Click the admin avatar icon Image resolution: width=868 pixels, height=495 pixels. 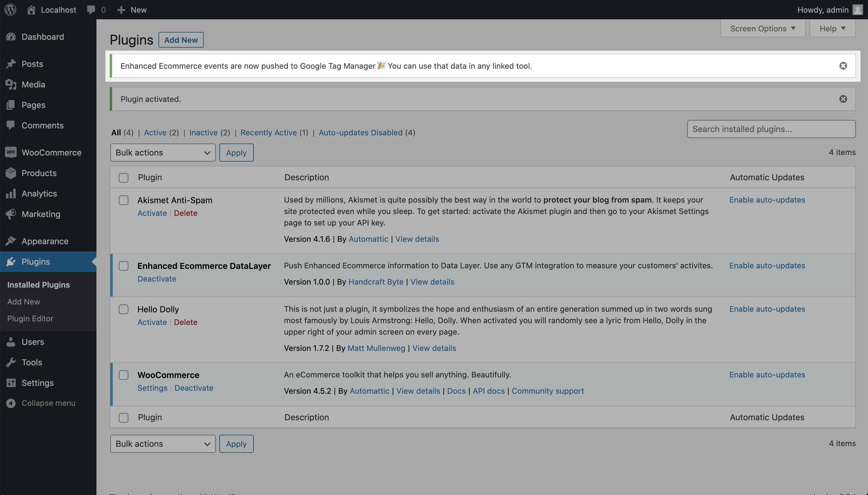click(858, 10)
